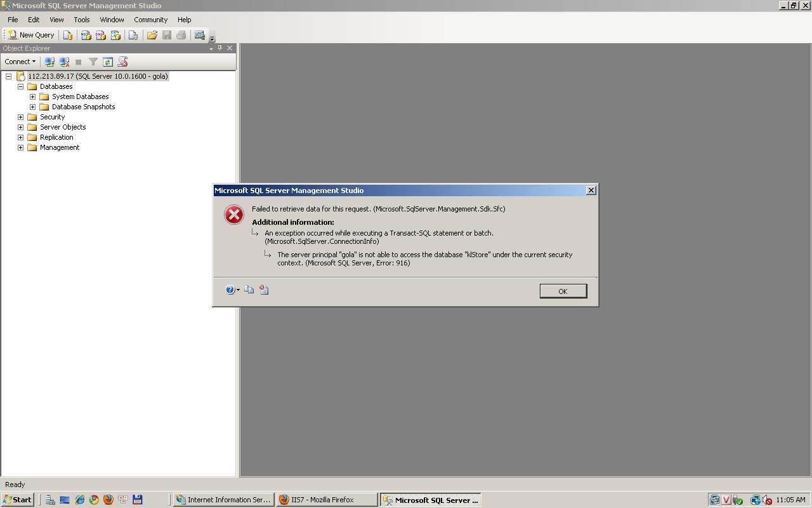Select the Database Snapshots tree item
Viewport: 812px width, 508px height.
click(x=83, y=107)
